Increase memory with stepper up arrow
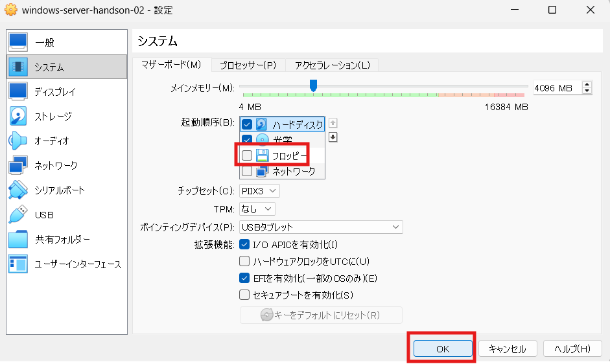 (587, 84)
